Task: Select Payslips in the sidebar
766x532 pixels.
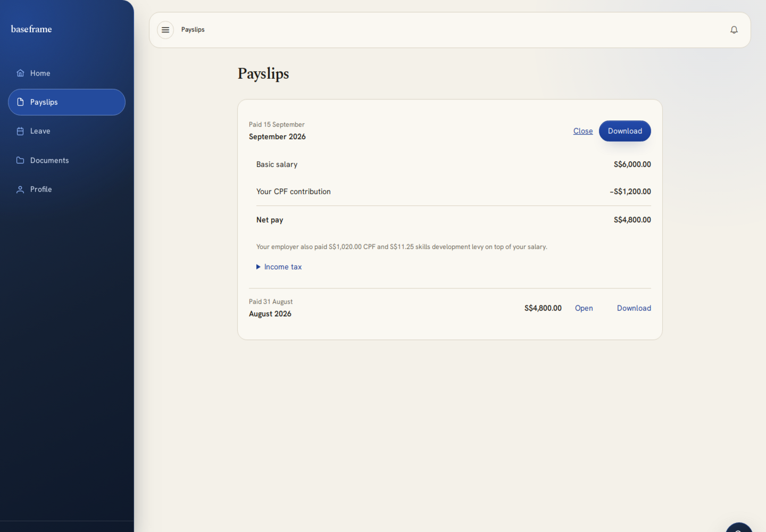Action: click(x=66, y=102)
